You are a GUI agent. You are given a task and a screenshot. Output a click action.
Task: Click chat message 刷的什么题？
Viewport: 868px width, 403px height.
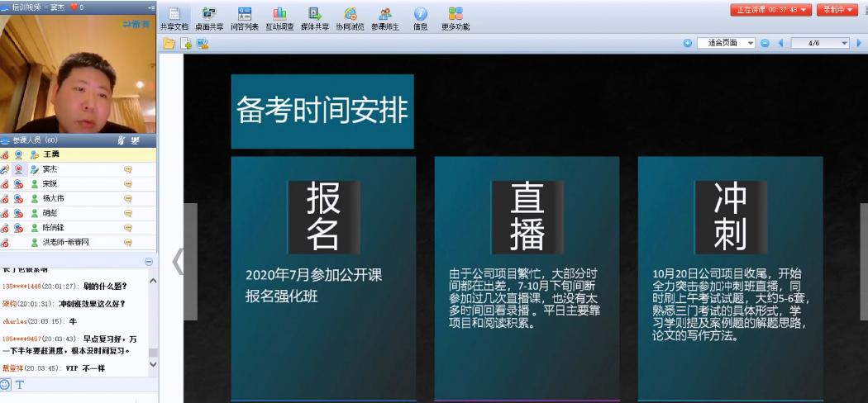point(105,286)
